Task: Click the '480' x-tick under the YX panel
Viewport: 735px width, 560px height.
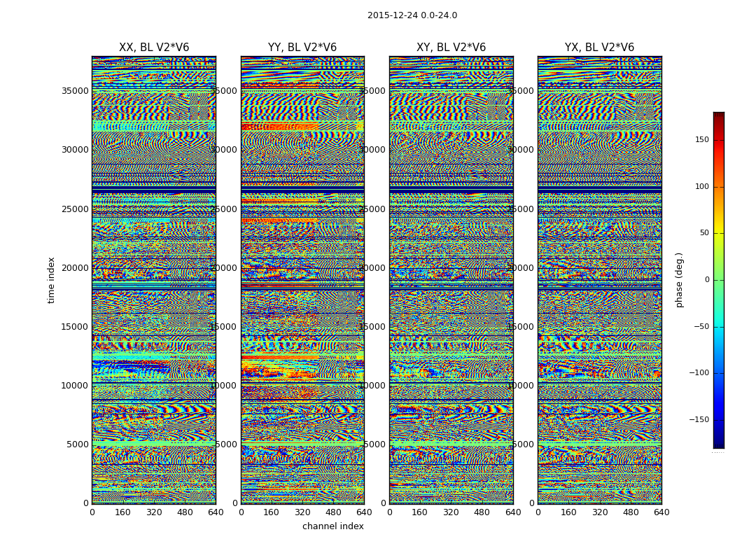Action: click(x=631, y=512)
